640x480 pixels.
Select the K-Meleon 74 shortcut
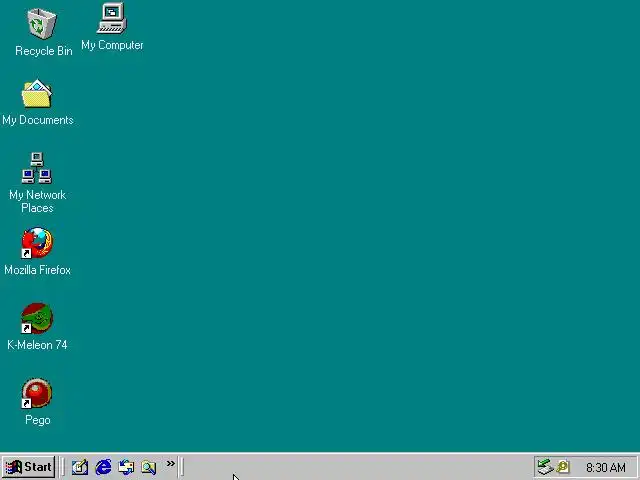[37, 318]
